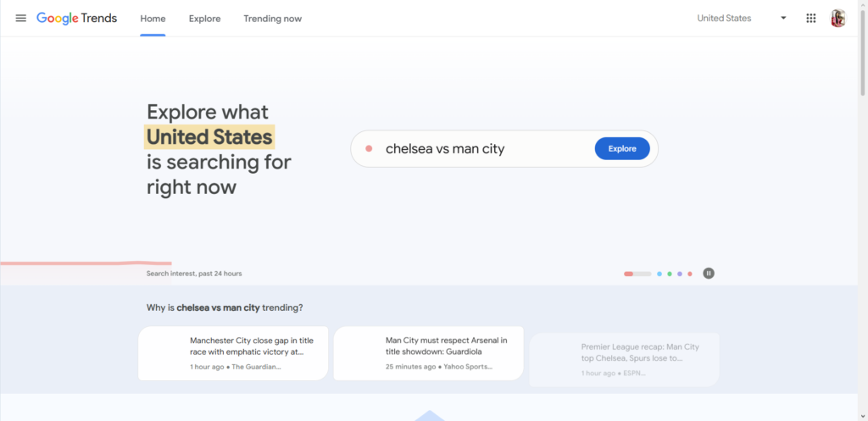Viewport: 868px width, 421px height.
Task: Switch to the Explore tab
Action: [x=204, y=18]
